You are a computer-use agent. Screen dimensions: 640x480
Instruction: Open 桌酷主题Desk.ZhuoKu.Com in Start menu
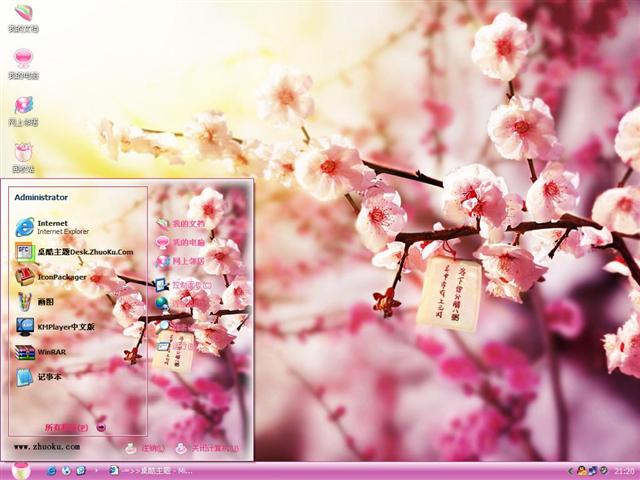74,252
